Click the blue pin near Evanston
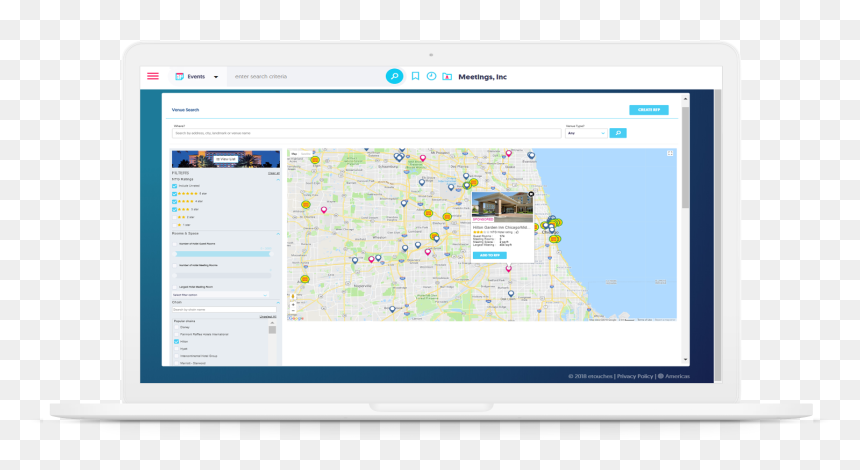Image resolution: width=860 pixels, height=470 pixels. [531, 156]
